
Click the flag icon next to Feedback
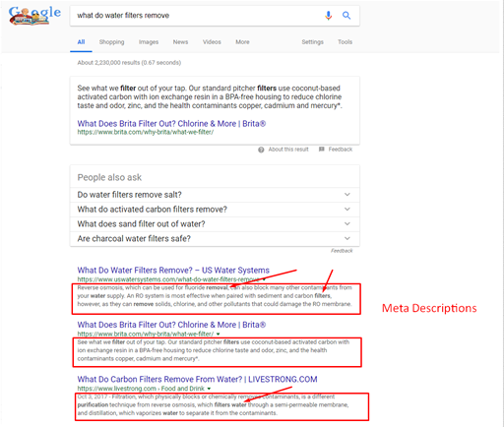(322, 150)
